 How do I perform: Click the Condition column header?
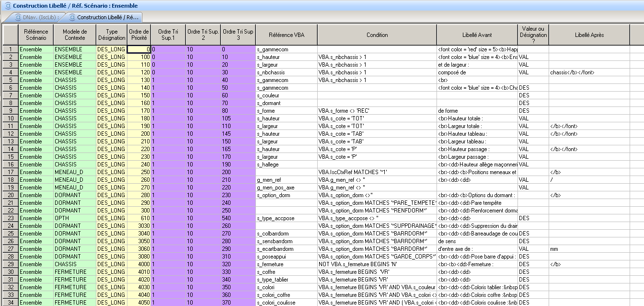point(377,35)
